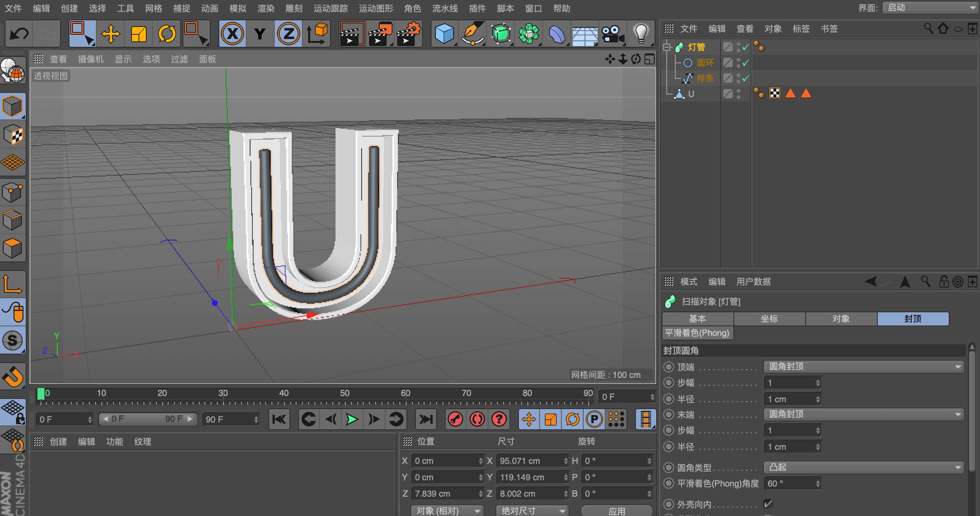Toggle the green checkmark for 圆环 object

(x=746, y=62)
